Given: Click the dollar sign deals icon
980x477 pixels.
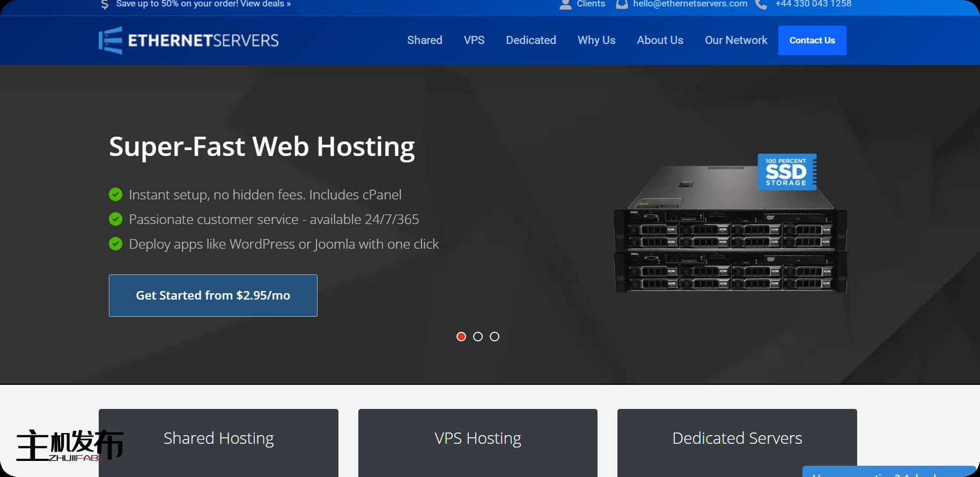Looking at the screenshot, I should 105,4.
